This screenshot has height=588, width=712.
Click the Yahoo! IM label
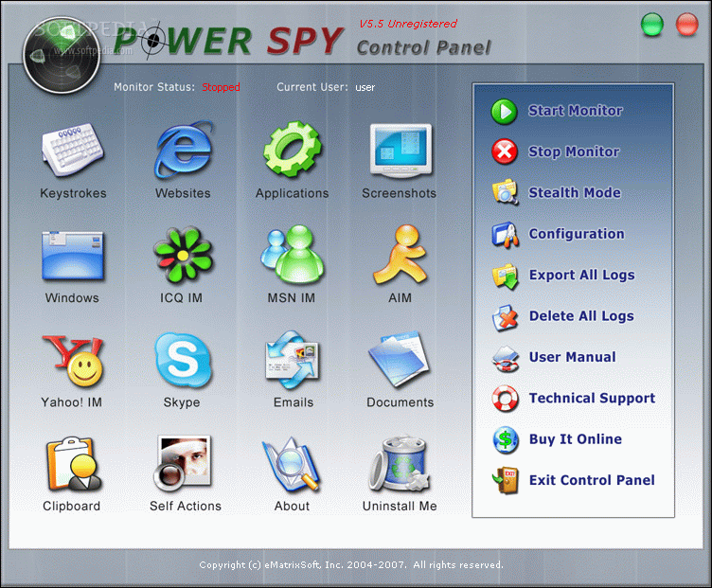pyautogui.click(x=71, y=402)
